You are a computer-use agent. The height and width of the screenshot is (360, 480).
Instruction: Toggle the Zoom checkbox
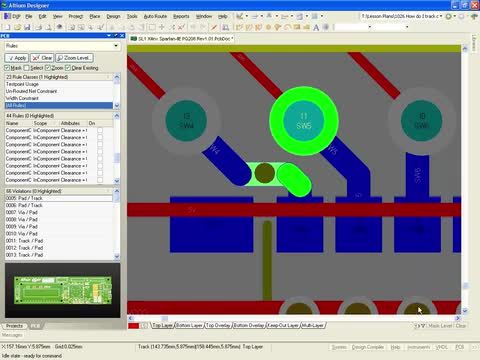[x=48, y=68]
